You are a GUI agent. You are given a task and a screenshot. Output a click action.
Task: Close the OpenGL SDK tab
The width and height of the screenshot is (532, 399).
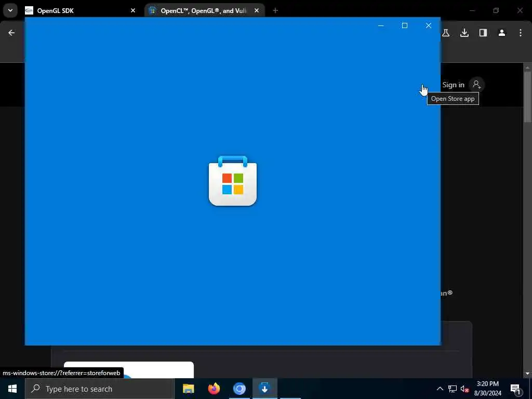(133, 10)
